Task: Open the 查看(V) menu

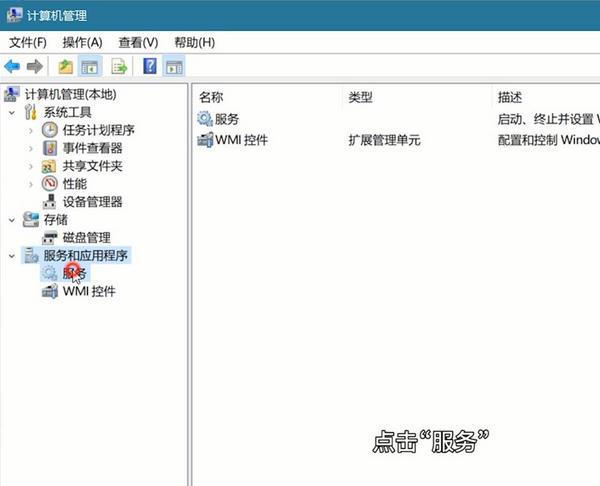Action: tap(138, 42)
